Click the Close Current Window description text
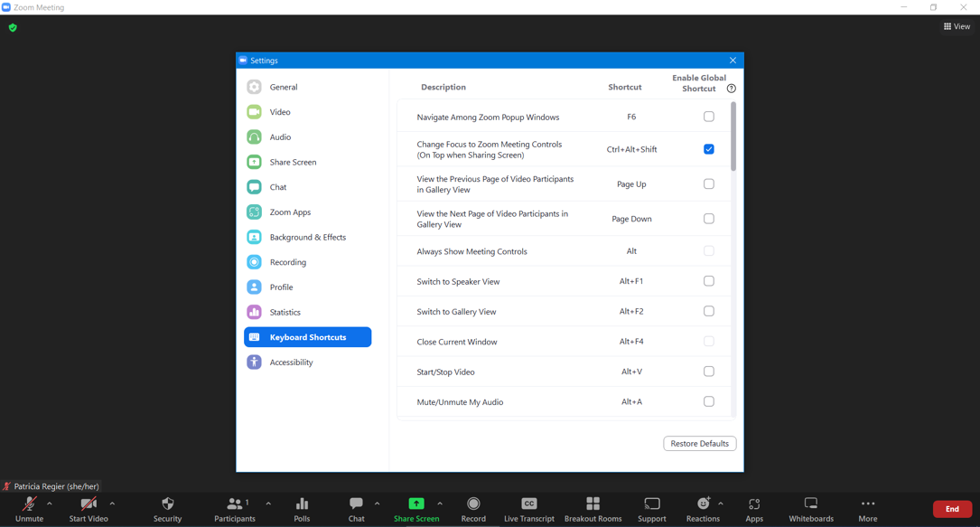The width and height of the screenshot is (980, 527). click(457, 342)
